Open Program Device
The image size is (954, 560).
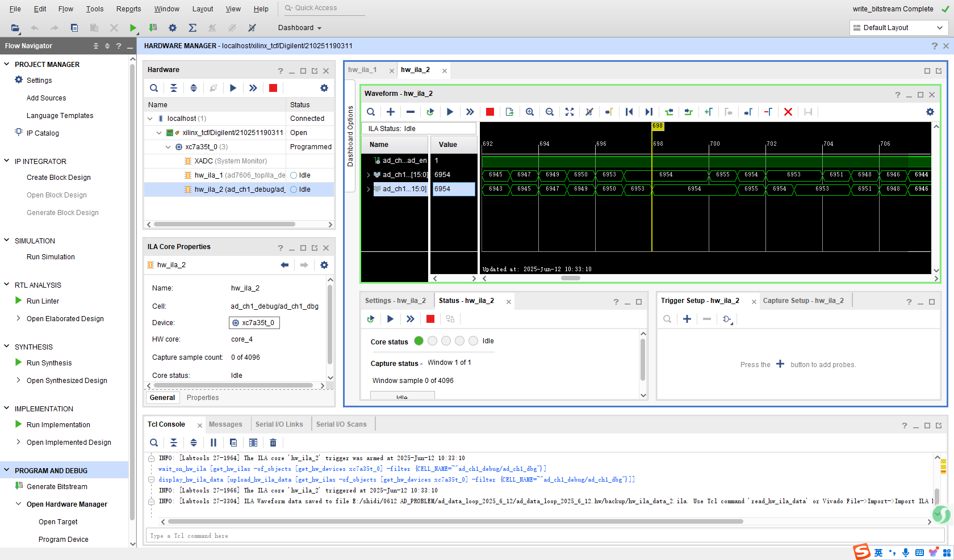[x=64, y=539]
